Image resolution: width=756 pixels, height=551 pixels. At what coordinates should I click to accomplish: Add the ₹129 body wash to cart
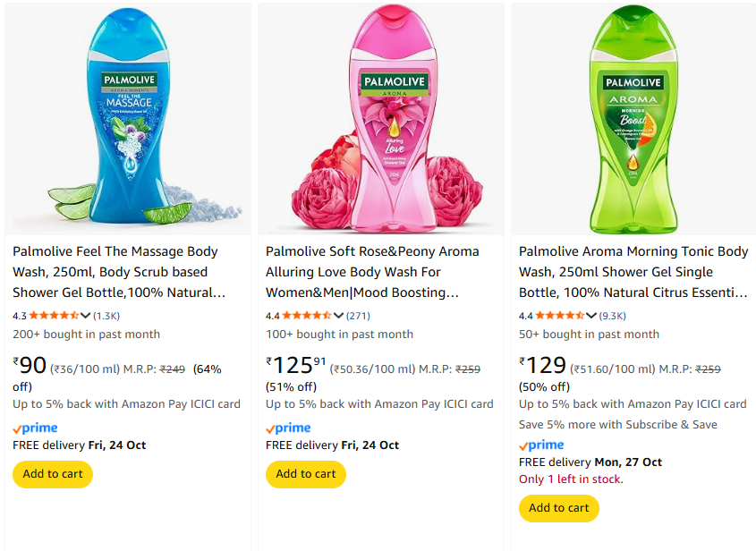tap(559, 508)
